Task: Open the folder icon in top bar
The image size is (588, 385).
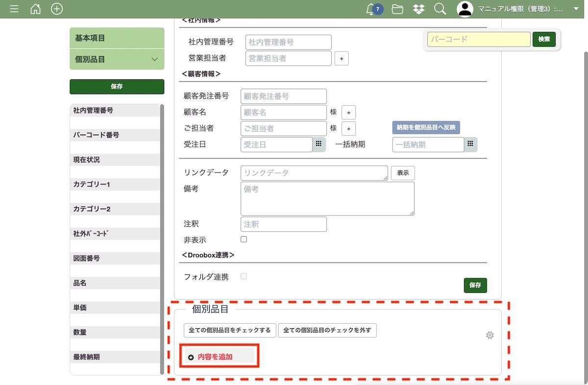Action: point(397,9)
